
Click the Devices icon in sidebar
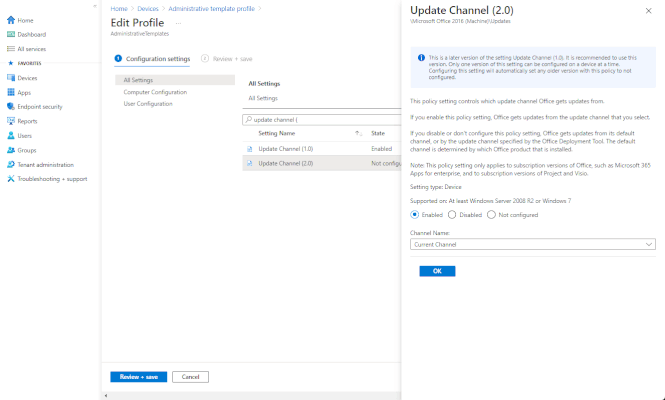[x=11, y=78]
